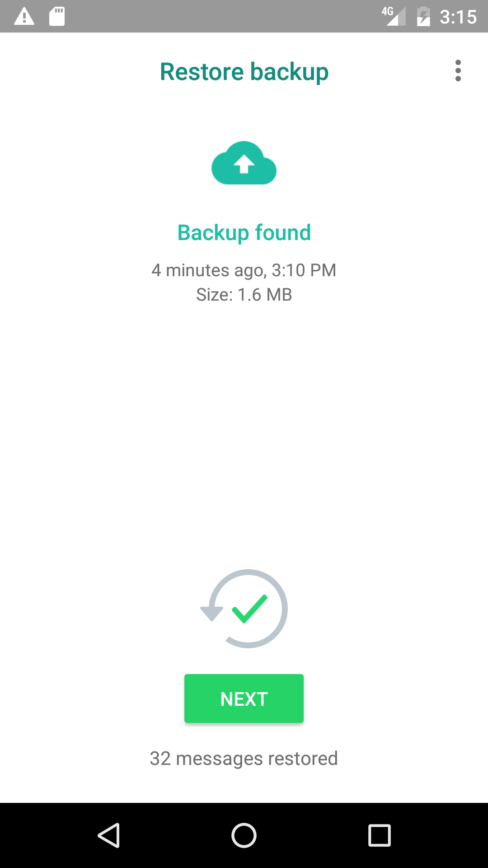Screen dimensions: 488x868
Task: Tap the warning triangle status icon
Action: pyautogui.click(x=24, y=17)
